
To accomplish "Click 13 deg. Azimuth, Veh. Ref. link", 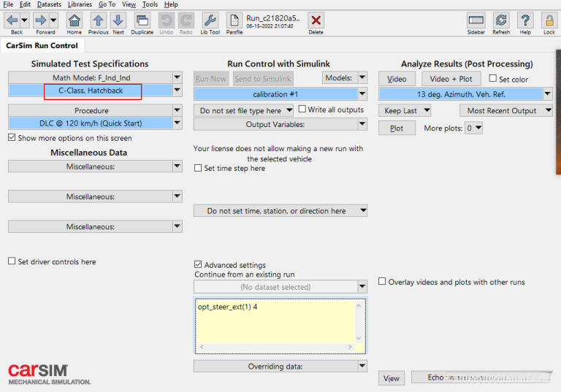I will point(461,94).
